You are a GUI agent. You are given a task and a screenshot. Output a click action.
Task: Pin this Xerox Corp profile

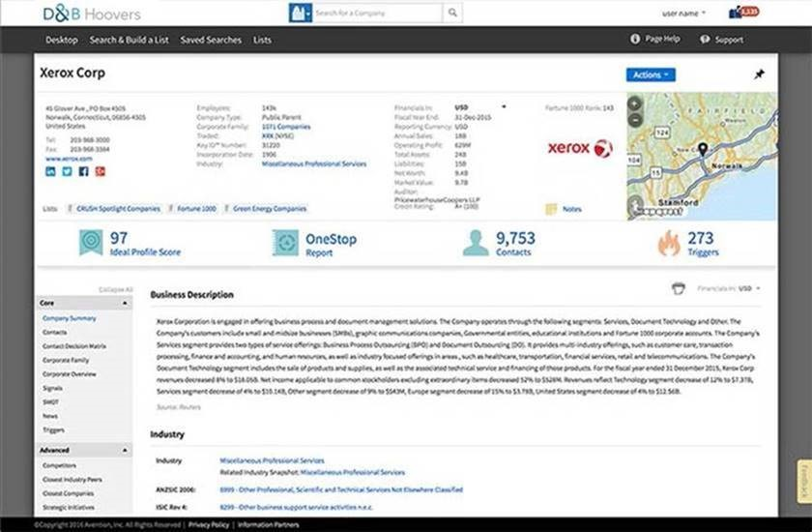tap(759, 74)
